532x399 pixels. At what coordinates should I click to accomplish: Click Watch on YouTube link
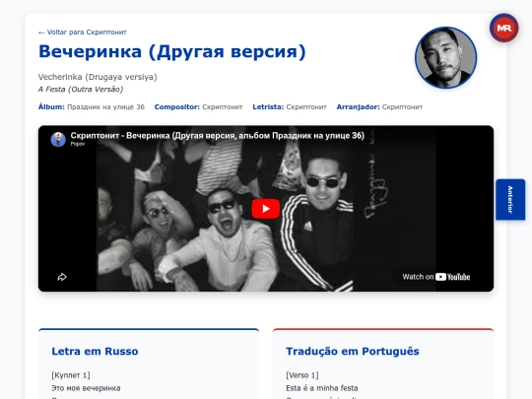(436, 277)
